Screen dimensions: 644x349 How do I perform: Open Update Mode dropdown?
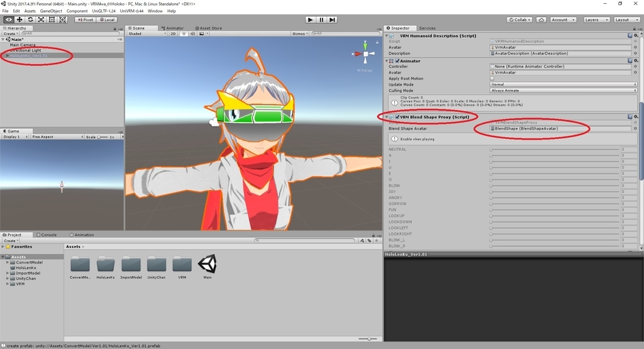click(x=563, y=85)
